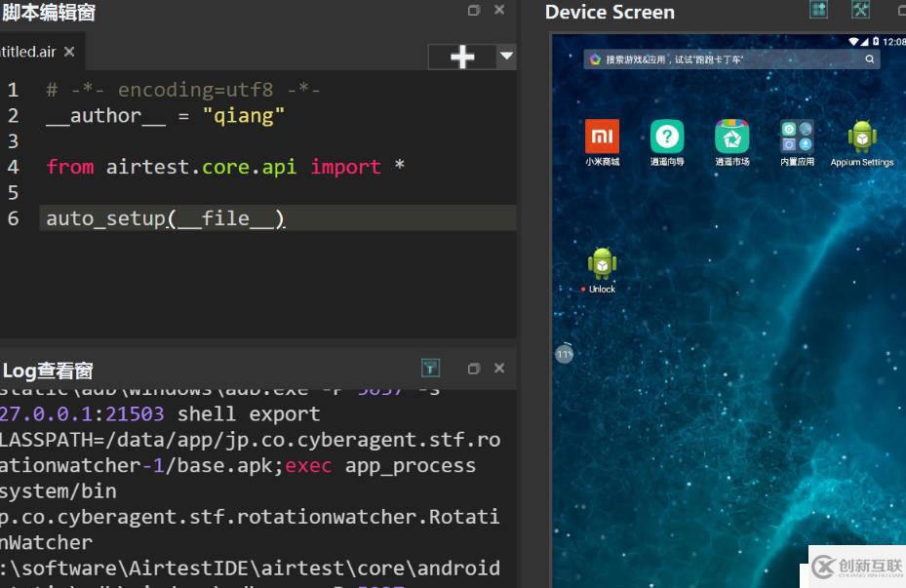Click the 27.0.0.1:21503 address in log
This screenshot has width=906, height=588.
[x=82, y=414]
